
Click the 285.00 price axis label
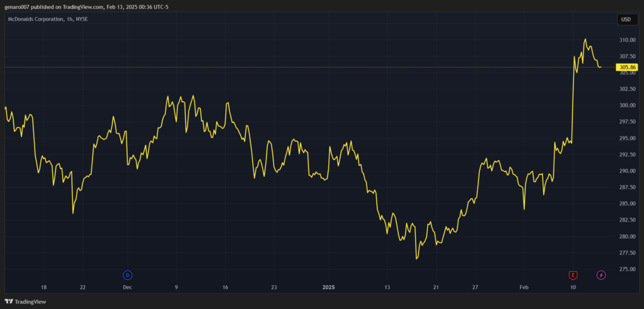[627, 203]
